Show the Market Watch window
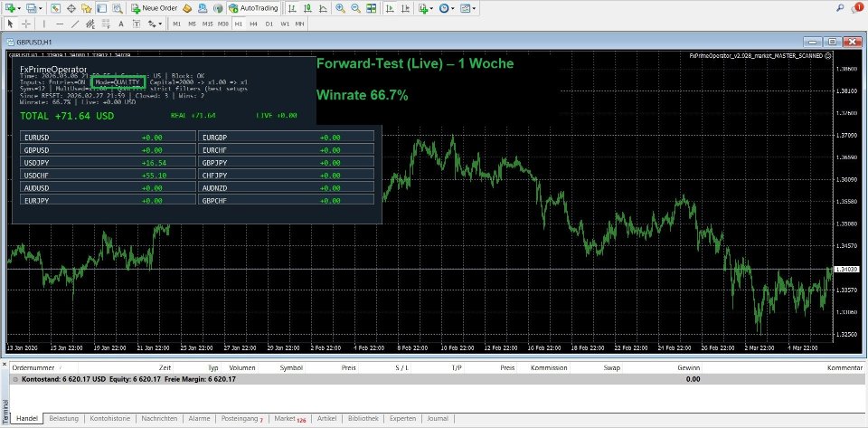 pos(55,8)
